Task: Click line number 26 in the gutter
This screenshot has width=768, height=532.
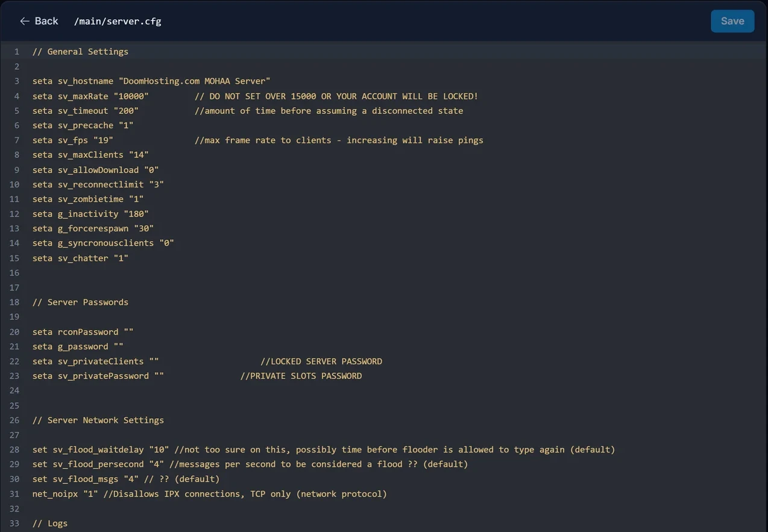Action: pos(14,421)
